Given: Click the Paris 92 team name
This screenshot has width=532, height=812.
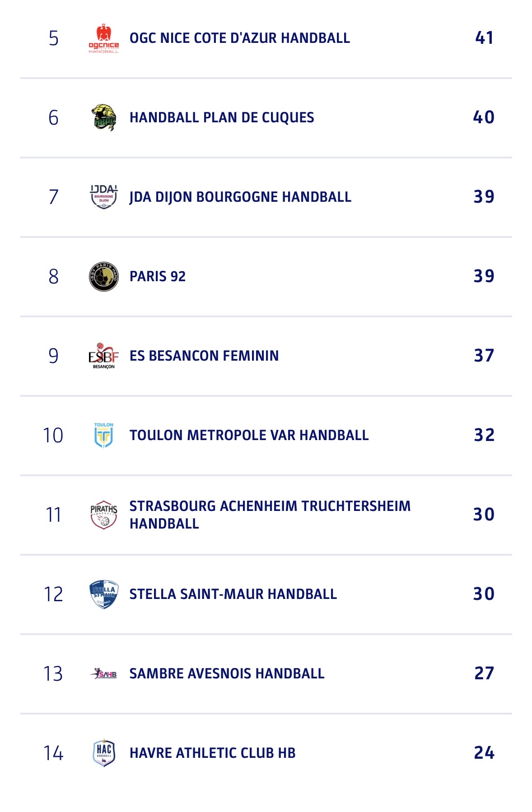Looking at the screenshot, I should [x=157, y=276].
